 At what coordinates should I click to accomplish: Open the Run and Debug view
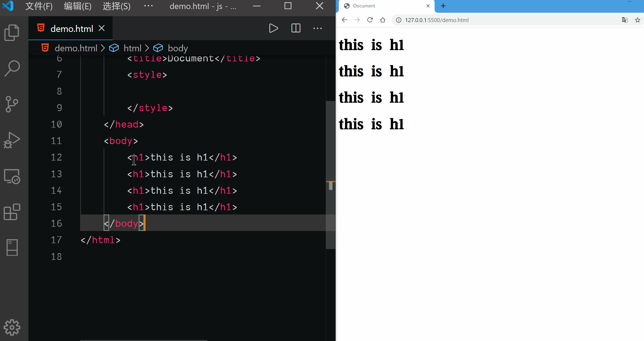[x=12, y=140]
